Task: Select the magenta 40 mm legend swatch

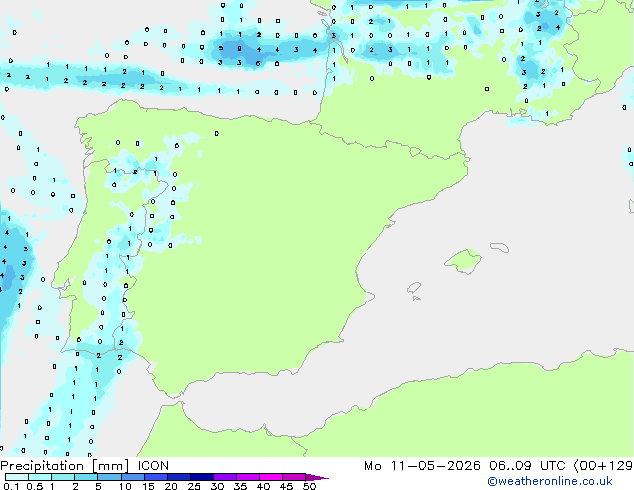Action: [x=271, y=477]
